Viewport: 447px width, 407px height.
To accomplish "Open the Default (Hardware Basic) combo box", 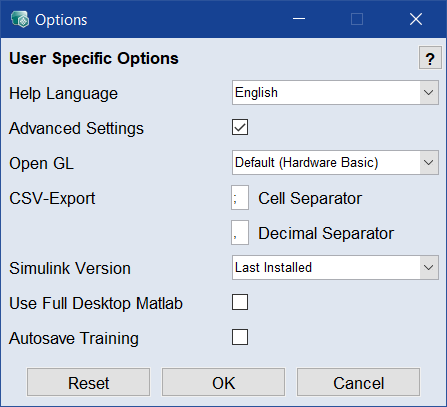I will click(335, 162).
